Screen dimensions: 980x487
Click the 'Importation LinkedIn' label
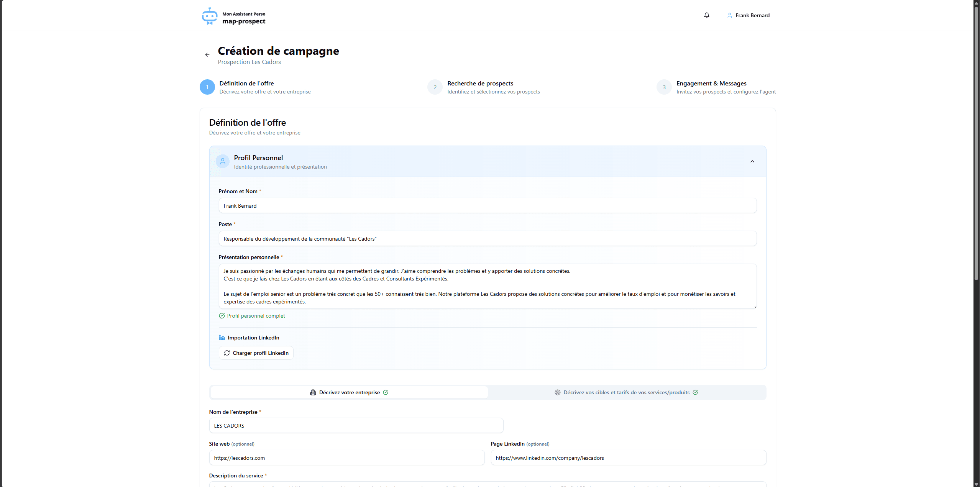click(x=253, y=338)
